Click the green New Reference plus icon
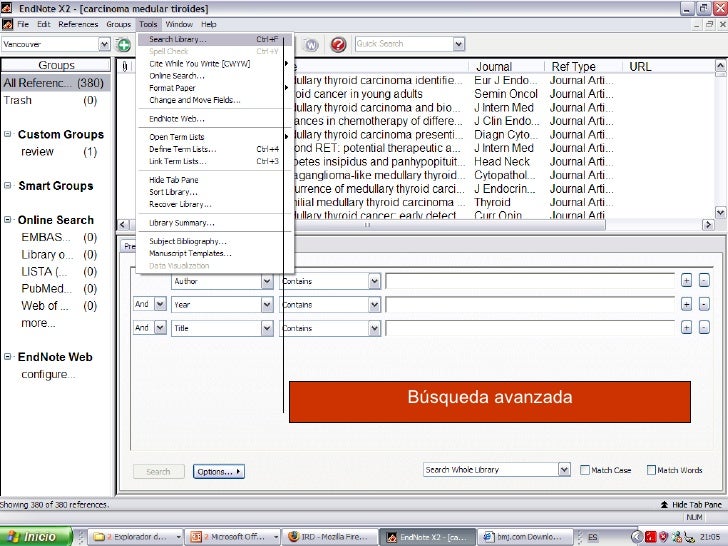Viewport: 728px width, 546px height. [x=123, y=45]
